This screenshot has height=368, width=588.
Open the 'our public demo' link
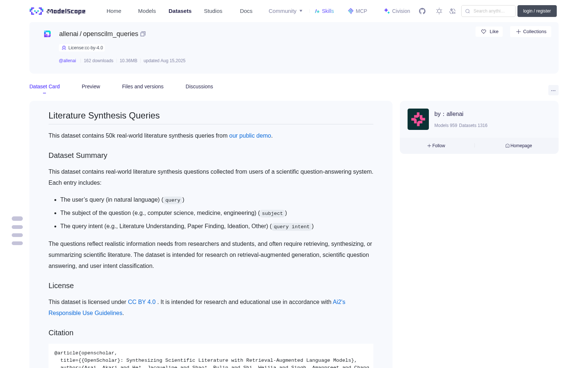click(x=250, y=136)
